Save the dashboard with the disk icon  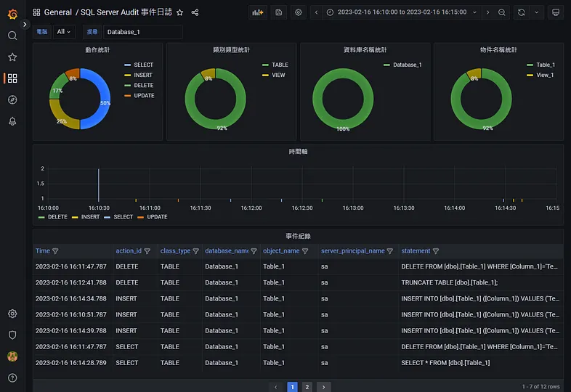[x=278, y=12]
